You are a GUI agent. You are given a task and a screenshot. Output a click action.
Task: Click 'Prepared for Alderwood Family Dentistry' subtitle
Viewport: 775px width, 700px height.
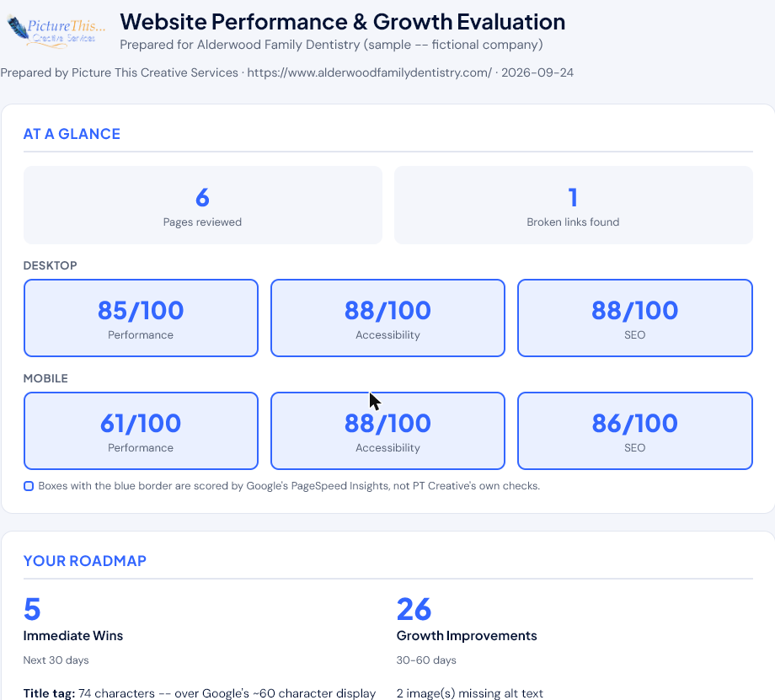pyautogui.click(x=331, y=45)
